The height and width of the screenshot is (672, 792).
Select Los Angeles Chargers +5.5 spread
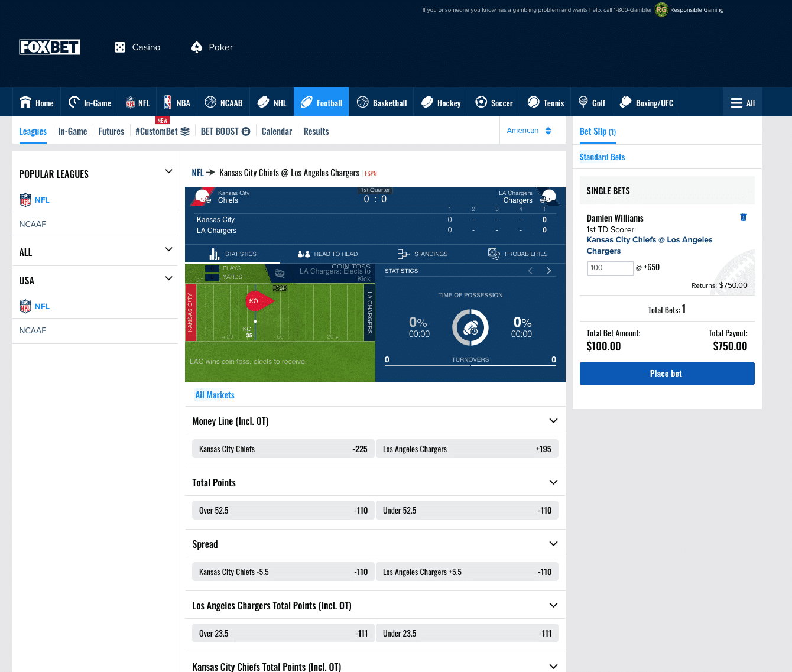click(x=467, y=572)
